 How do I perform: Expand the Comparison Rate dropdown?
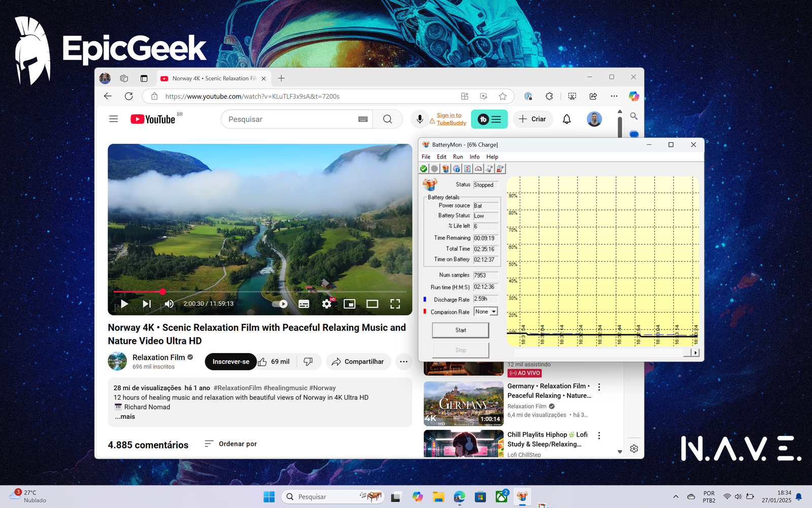(493, 312)
